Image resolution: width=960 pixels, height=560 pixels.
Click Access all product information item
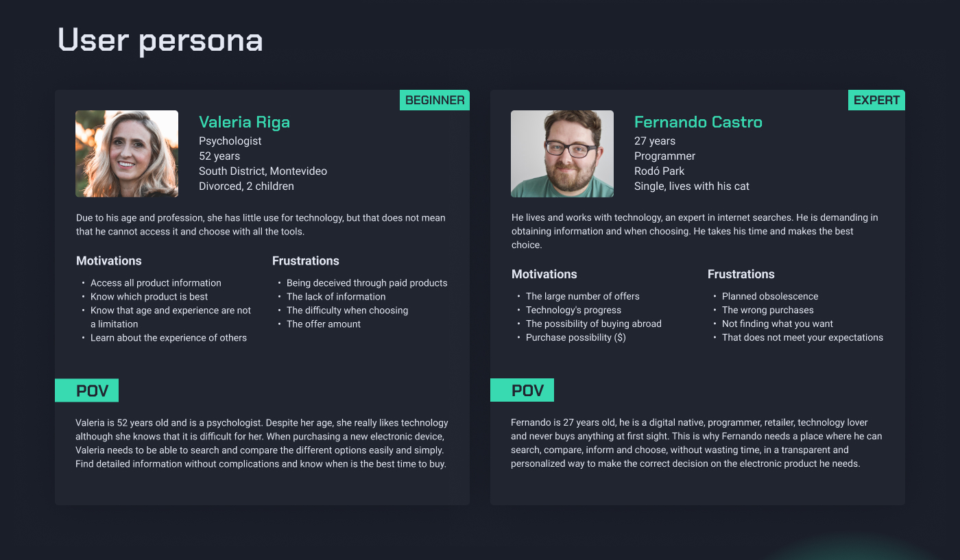click(x=156, y=283)
